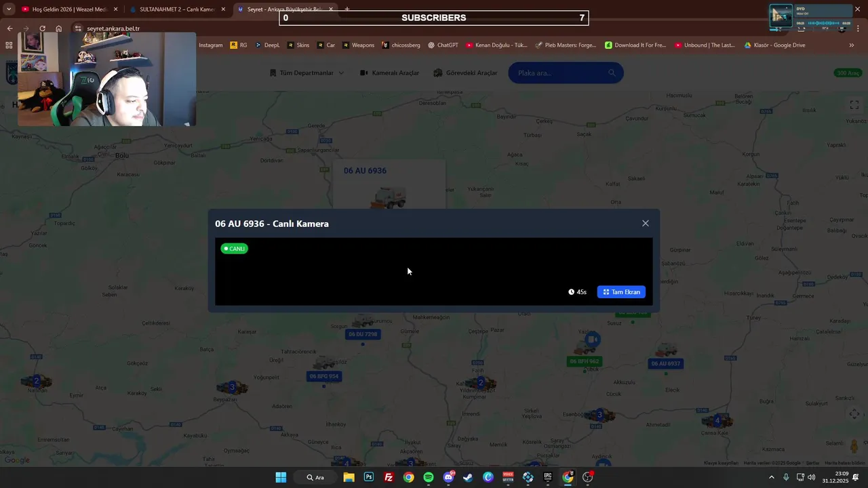Reload the current page

42,28
